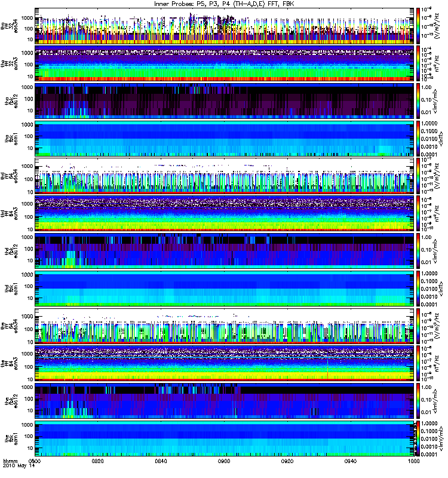Viewport: 448px width, 478px height.
Task: Click the 'thd fff 64 edc34' panel label
Action: click(x=10, y=176)
